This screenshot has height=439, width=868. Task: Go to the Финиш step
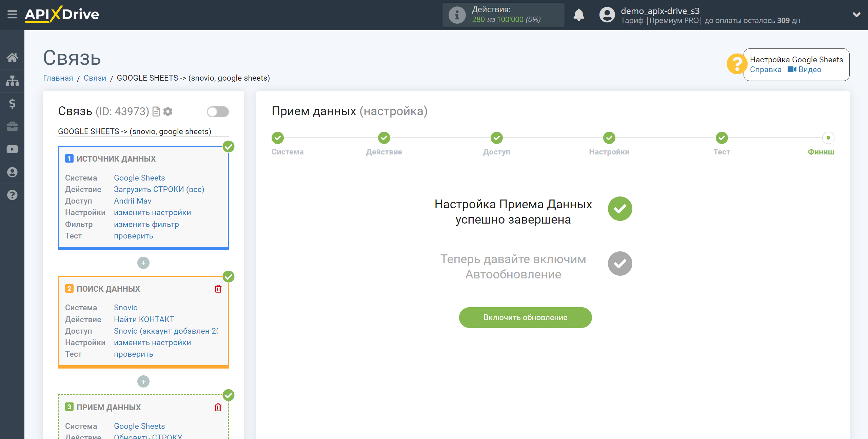click(x=828, y=138)
